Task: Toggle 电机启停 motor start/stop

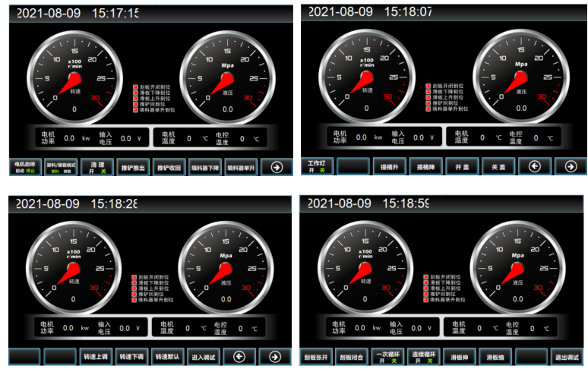Action: point(25,167)
